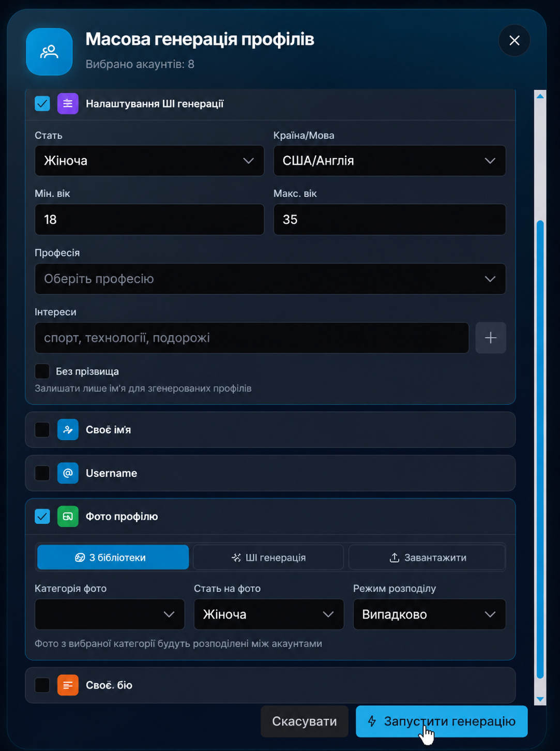The height and width of the screenshot is (751, 560).
Task: Click 'Налаштування ШІ генерації' header text
Action: (155, 103)
